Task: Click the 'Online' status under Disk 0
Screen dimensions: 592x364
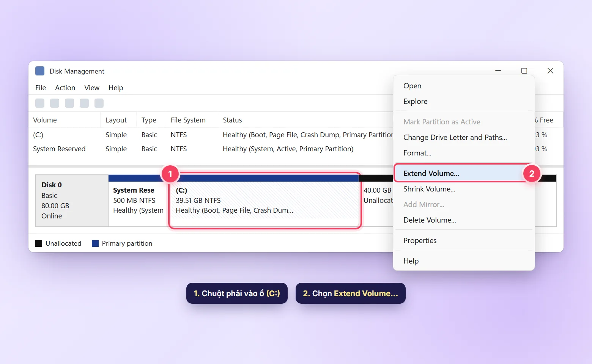Action: pyautogui.click(x=52, y=216)
